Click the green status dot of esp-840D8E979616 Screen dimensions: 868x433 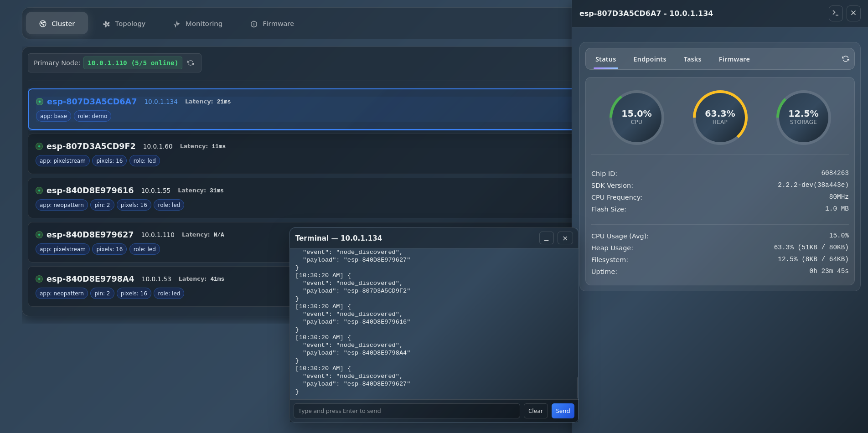coord(39,191)
